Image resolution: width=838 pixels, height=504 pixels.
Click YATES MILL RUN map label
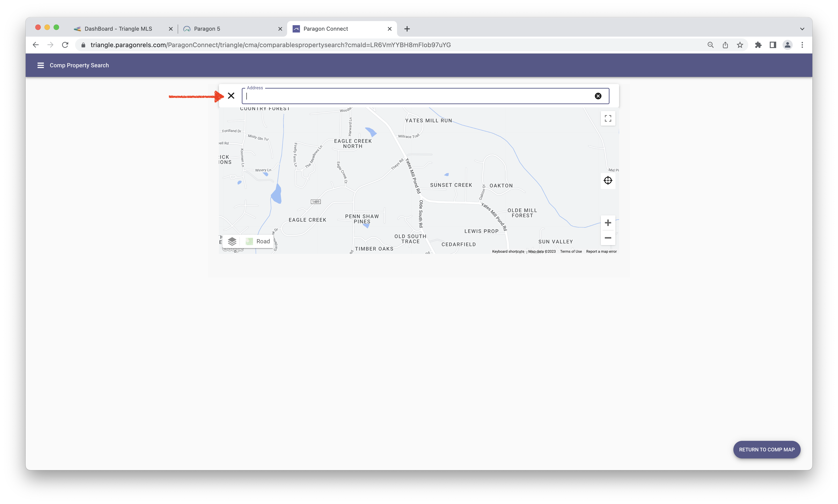pos(428,121)
